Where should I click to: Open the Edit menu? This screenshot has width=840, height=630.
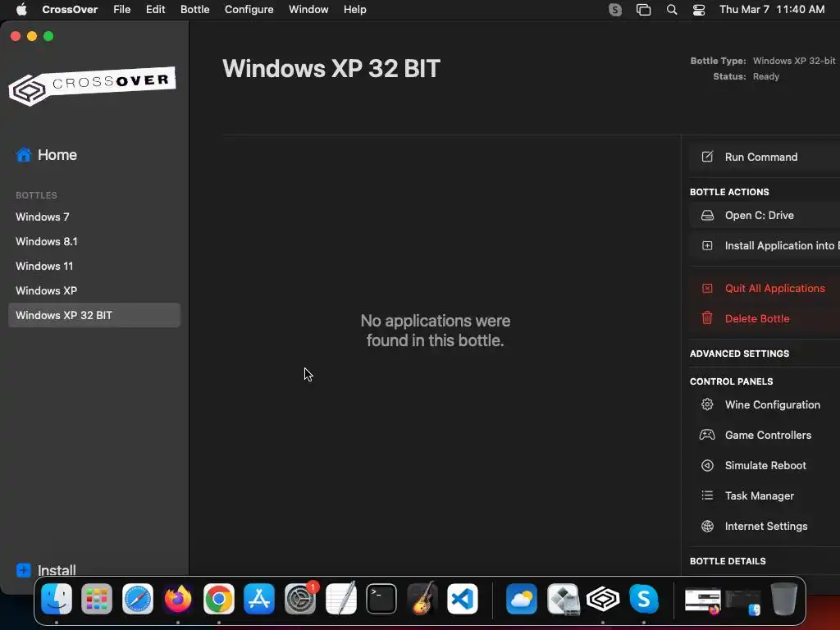click(155, 10)
